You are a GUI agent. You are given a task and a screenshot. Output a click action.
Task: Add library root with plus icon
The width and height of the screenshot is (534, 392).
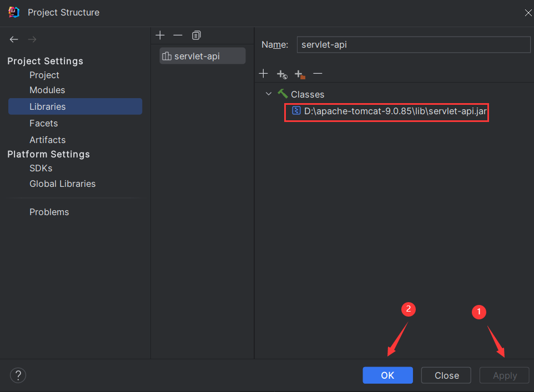263,74
